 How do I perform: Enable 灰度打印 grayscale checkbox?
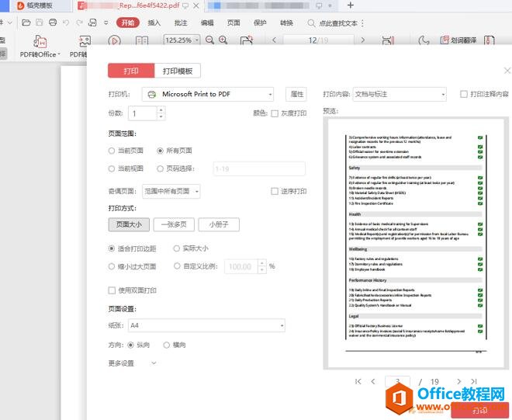pos(275,113)
